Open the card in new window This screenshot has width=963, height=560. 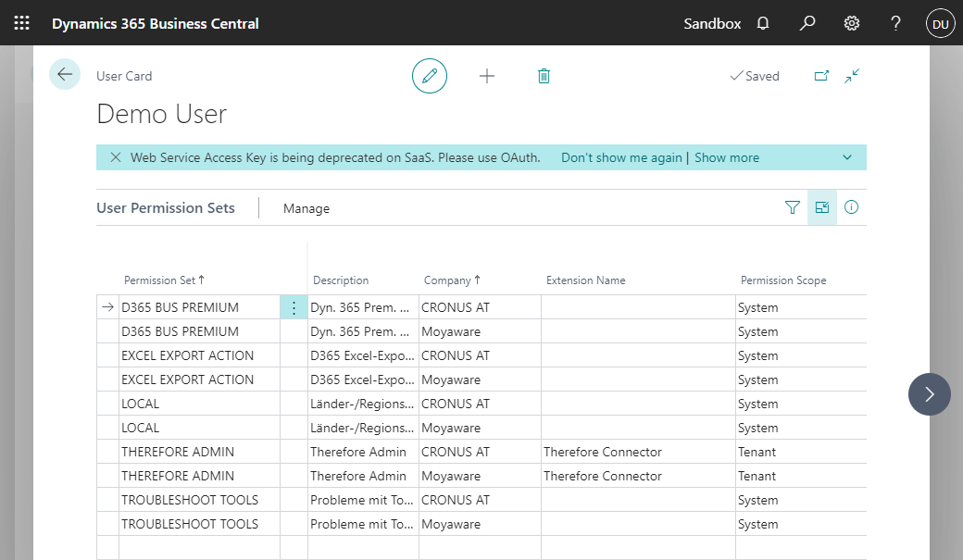pos(821,76)
